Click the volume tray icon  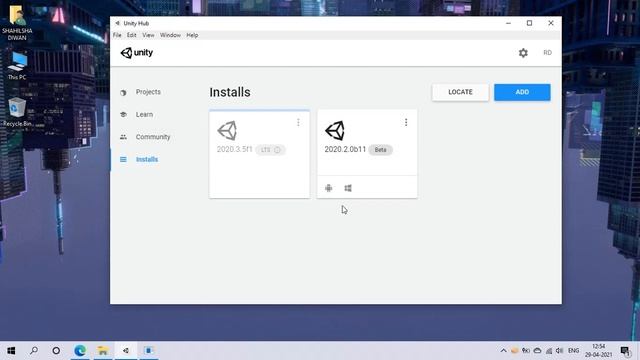coord(560,351)
